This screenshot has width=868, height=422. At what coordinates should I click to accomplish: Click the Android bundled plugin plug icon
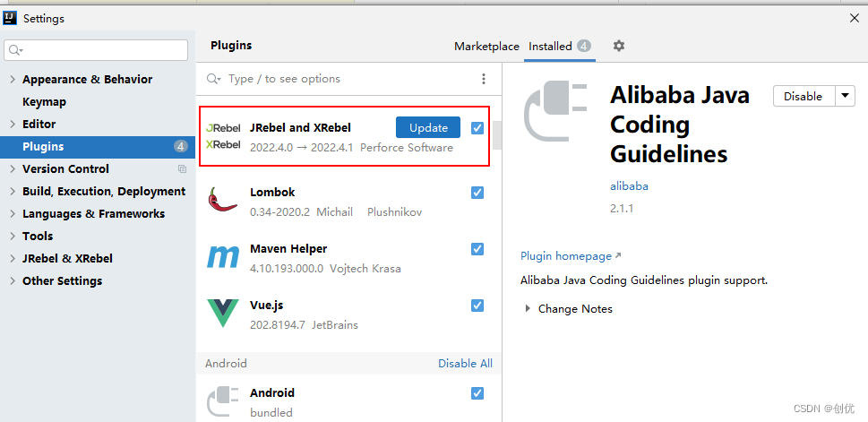coord(222,401)
